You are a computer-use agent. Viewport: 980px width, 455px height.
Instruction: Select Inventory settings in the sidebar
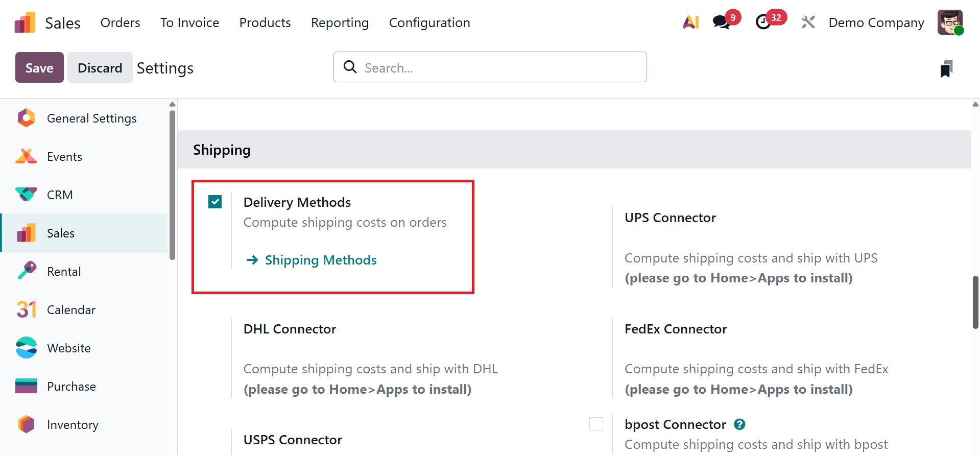73,424
